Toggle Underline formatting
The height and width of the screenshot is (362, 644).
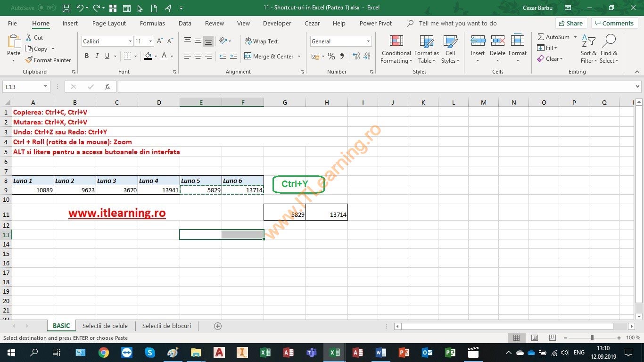(x=107, y=56)
